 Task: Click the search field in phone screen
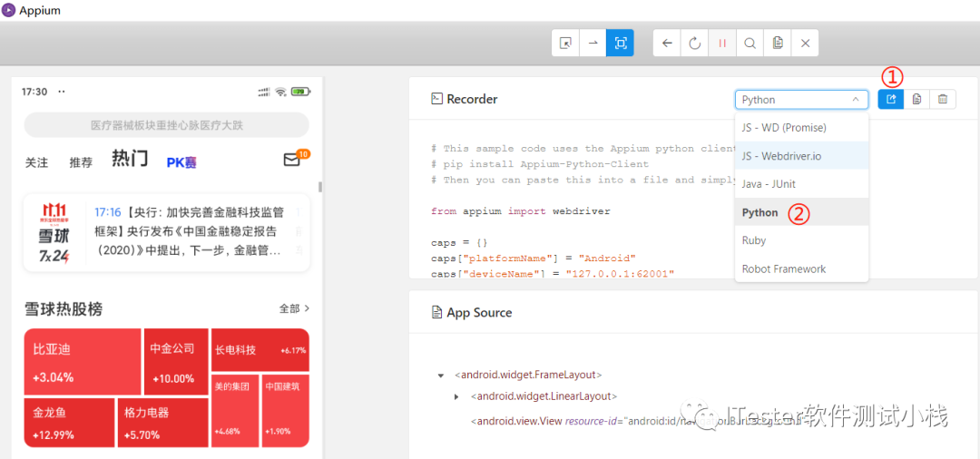coord(166,125)
